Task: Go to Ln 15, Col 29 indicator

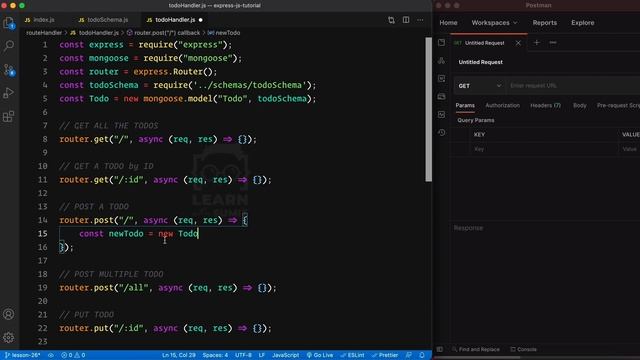Action: point(179,355)
